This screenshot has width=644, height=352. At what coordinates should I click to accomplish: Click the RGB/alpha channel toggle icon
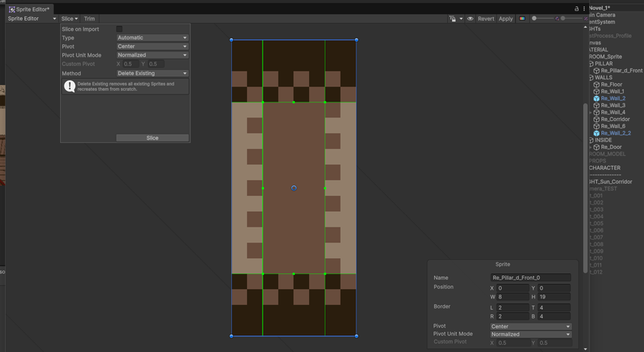pos(522,19)
